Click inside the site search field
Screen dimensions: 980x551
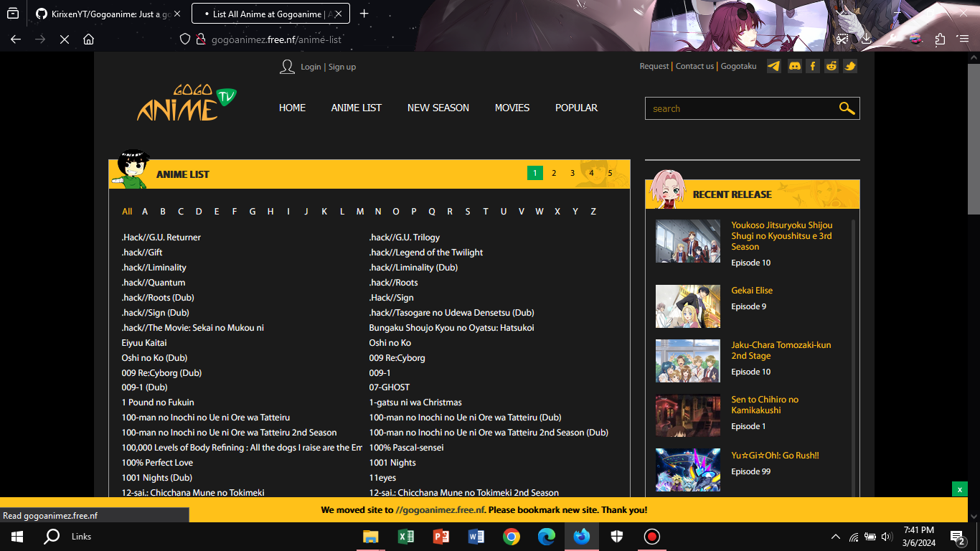pyautogui.click(x=741, y=108)
